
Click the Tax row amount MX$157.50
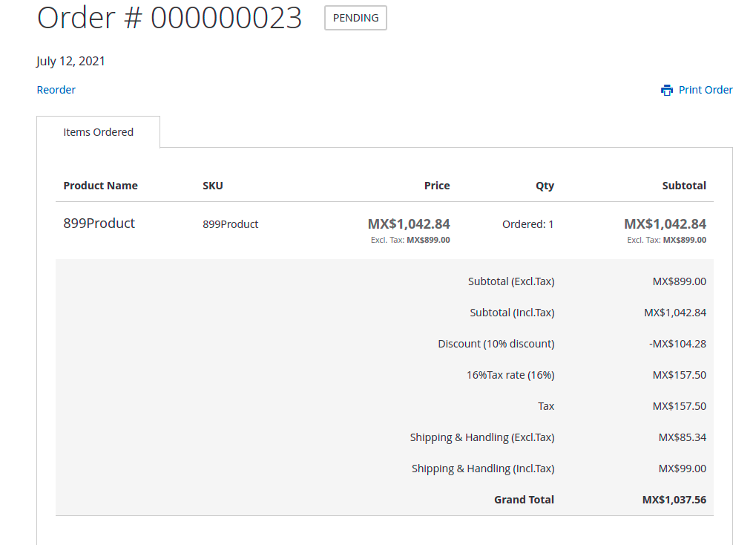point(680,405)
